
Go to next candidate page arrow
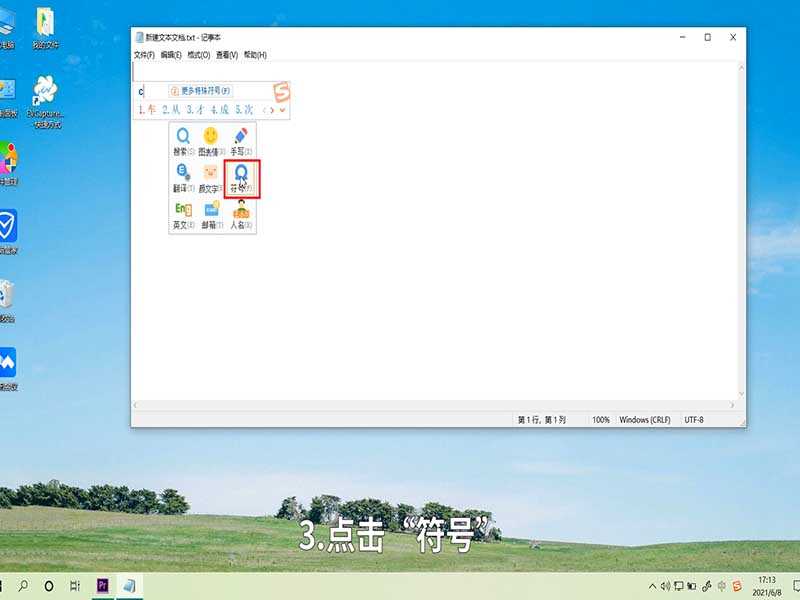(270, 109)
